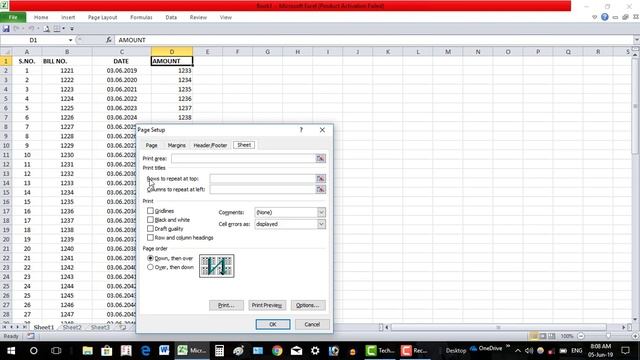The width and height of the screenshot is (640, 360).
Task: Minimize the ribbon with the caret icon
Action: [594, 17]
